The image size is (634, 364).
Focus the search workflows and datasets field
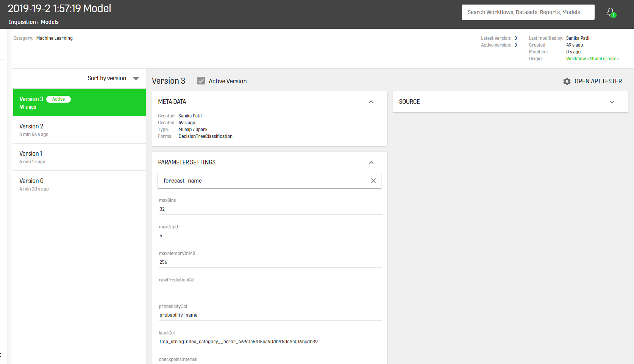528,12
